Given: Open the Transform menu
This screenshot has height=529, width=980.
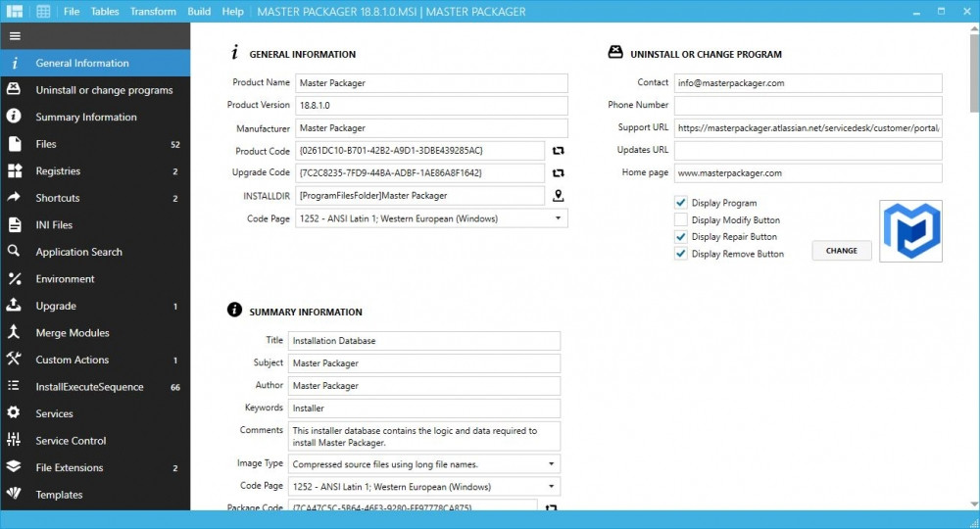Looking at the screenshot, I should click(x=153, y=11).
